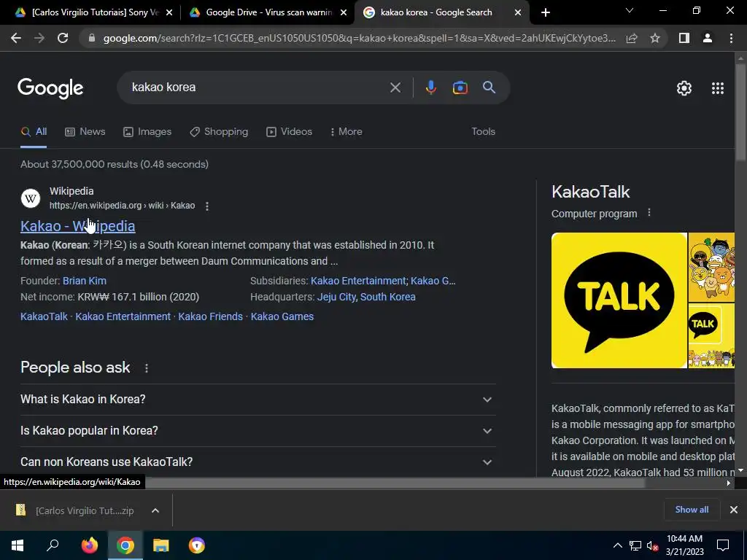Open the Chrome side panel icon

coord(684,38)
